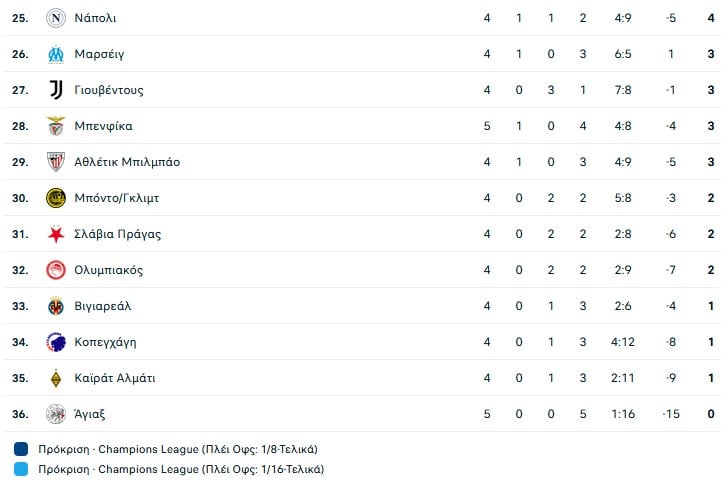Click the Slavia Prague red star logo
This screenshot has height=483, width=721.
coord(56,234)
